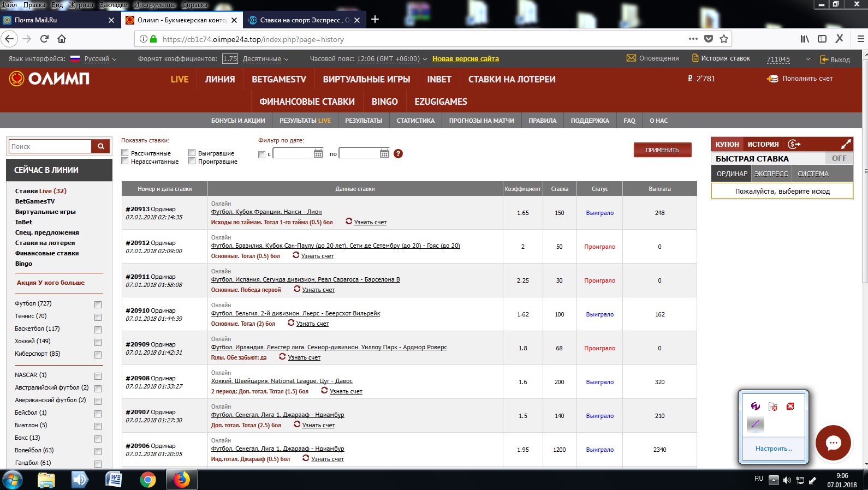The image size is (868, 490).
Task: Tick the Теннис (70) checkbox
Action: point(98,317)
